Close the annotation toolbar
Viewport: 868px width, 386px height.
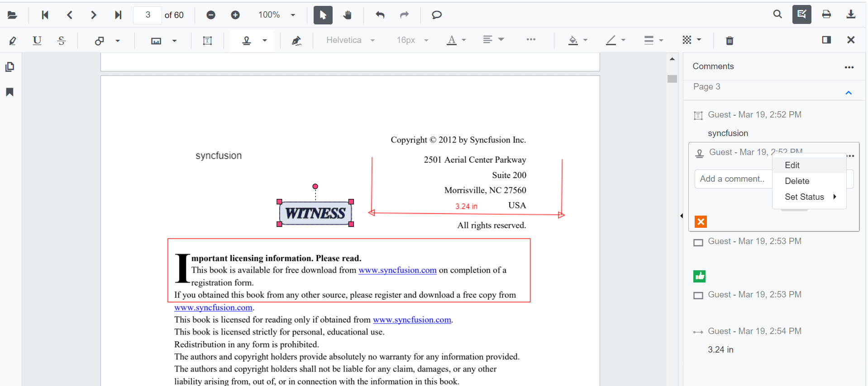point(851,40)
